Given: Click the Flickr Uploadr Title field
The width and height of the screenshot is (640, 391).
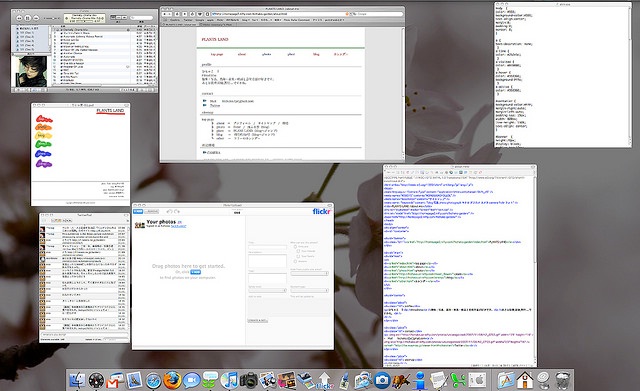Looking at the screenshot, I should 267,247.
